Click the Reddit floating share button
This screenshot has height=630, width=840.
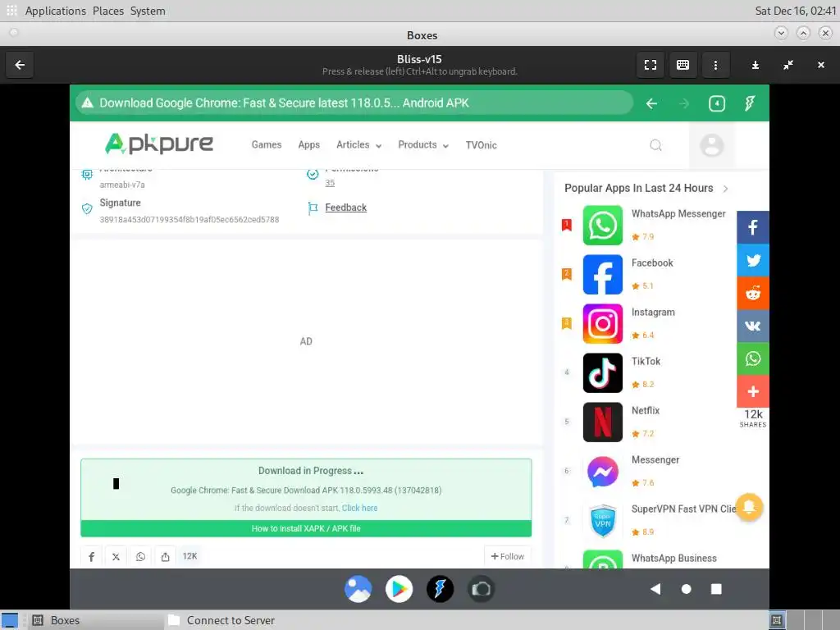753,293
